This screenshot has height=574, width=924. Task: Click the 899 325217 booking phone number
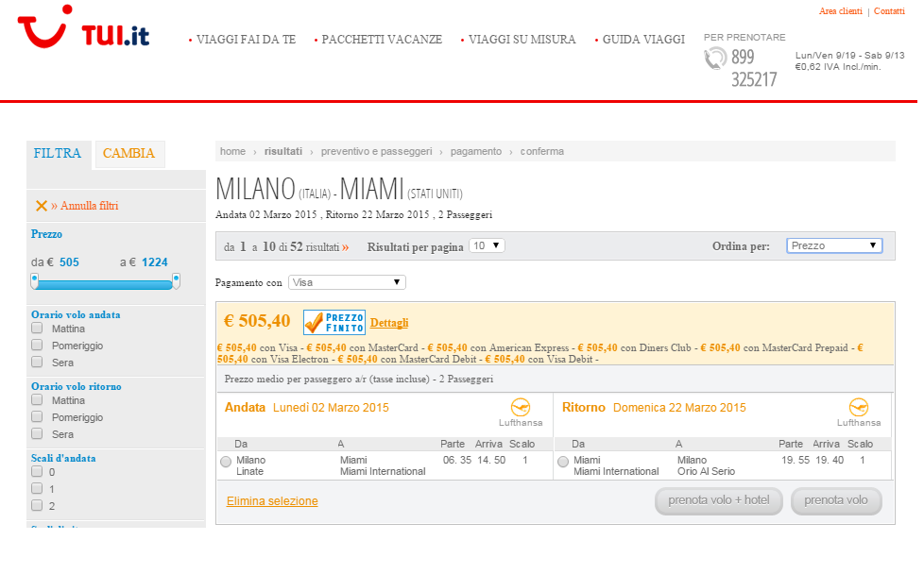(x=754, y=68)
